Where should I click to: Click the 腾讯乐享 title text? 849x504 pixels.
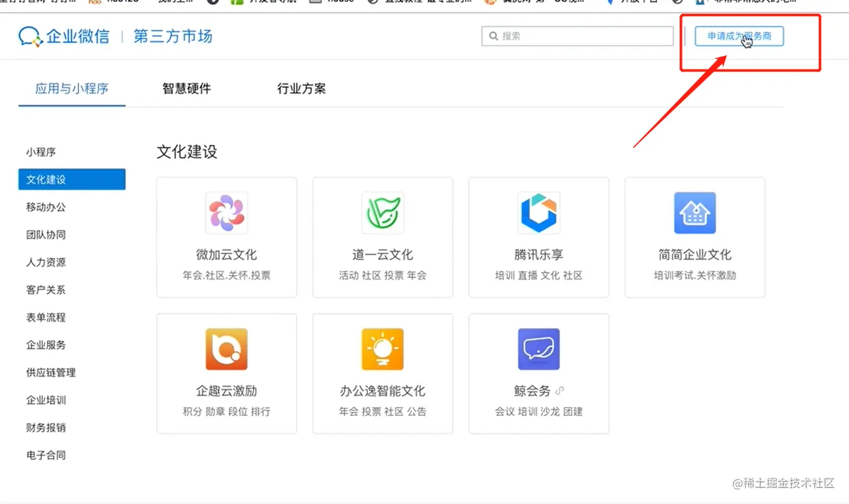coord(539,255)
